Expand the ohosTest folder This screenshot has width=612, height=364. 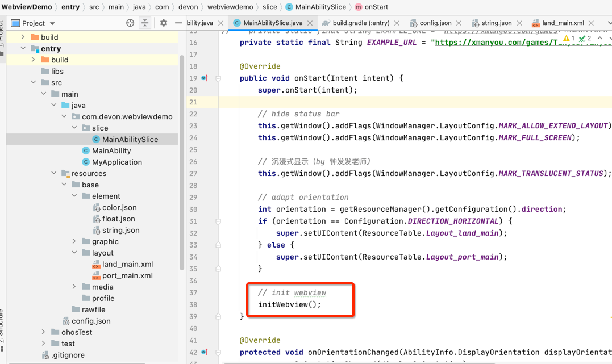pyautogui.click(x=44, y=332)
